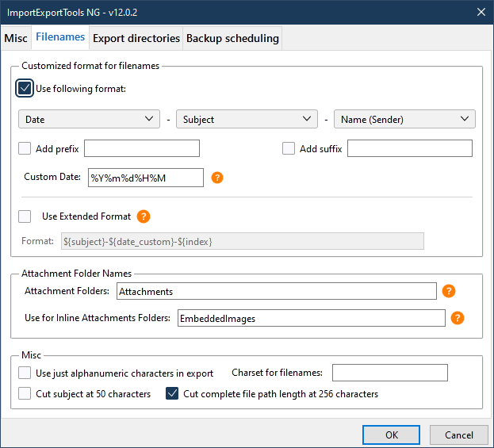494x448 pixels.
Task: Click help icon next to Custom Date
Action: 217,178
